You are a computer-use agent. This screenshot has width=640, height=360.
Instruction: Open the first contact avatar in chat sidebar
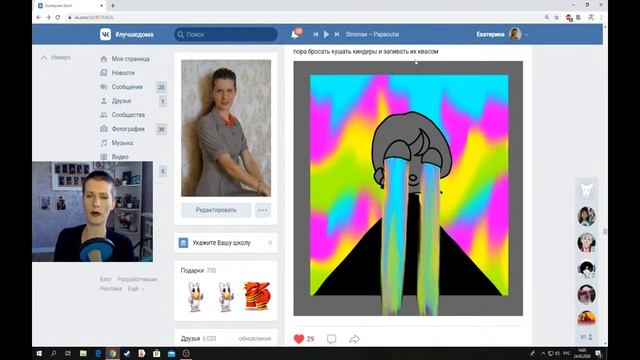pos(587,216)
